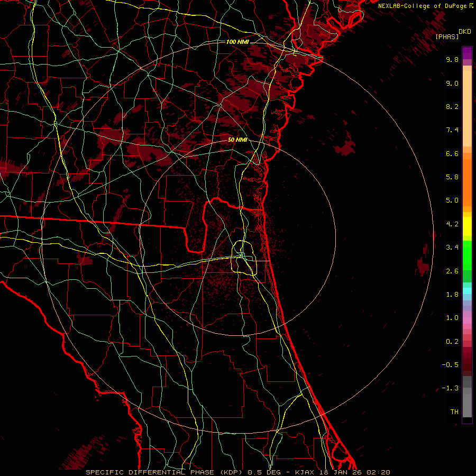Click the 50 NMI range ring label

[x=237, y=140]
